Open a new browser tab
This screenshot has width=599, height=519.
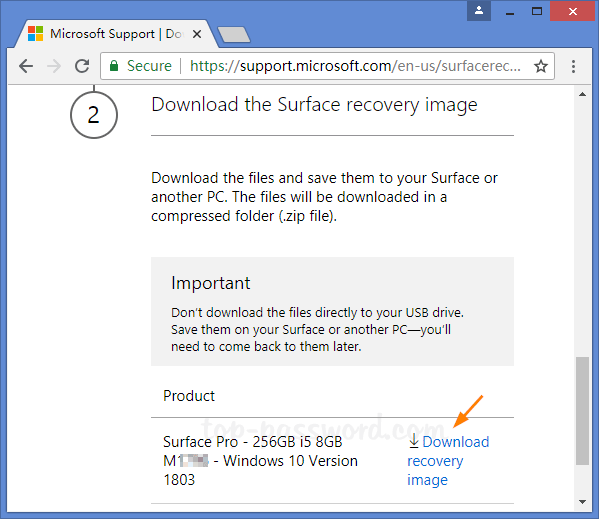pos(234,35)
